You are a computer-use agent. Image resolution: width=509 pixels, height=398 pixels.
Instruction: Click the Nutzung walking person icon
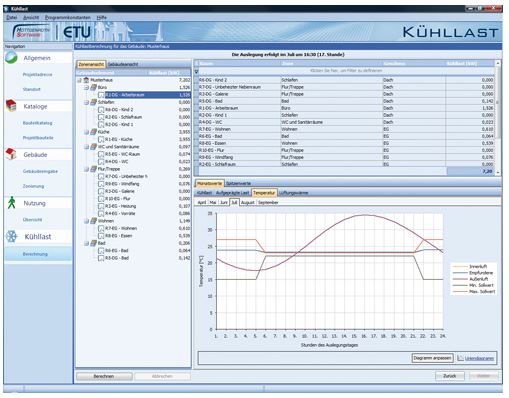click(11, 203)
